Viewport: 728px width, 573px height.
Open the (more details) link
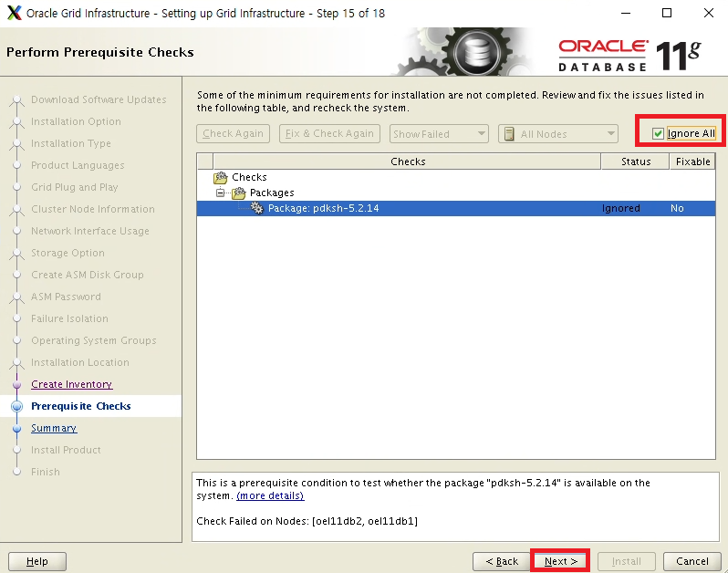point(270,495)
